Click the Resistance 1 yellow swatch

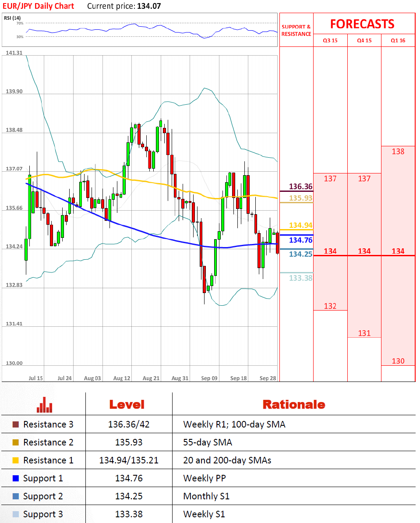(16, 460)
